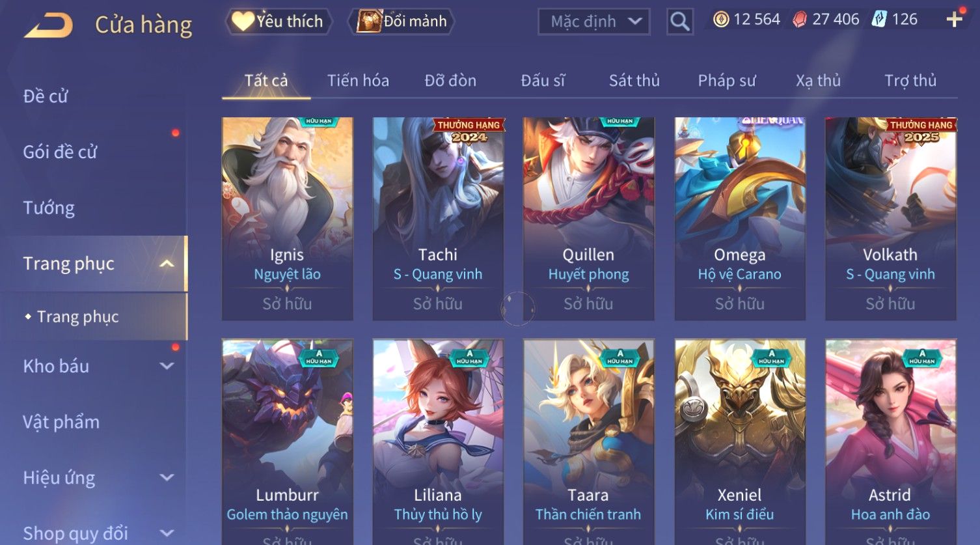The height and width of the screenshot is (545, 980).
Task: Click the back arrow icon beside Cửa hàng
Action: [49, 25]
